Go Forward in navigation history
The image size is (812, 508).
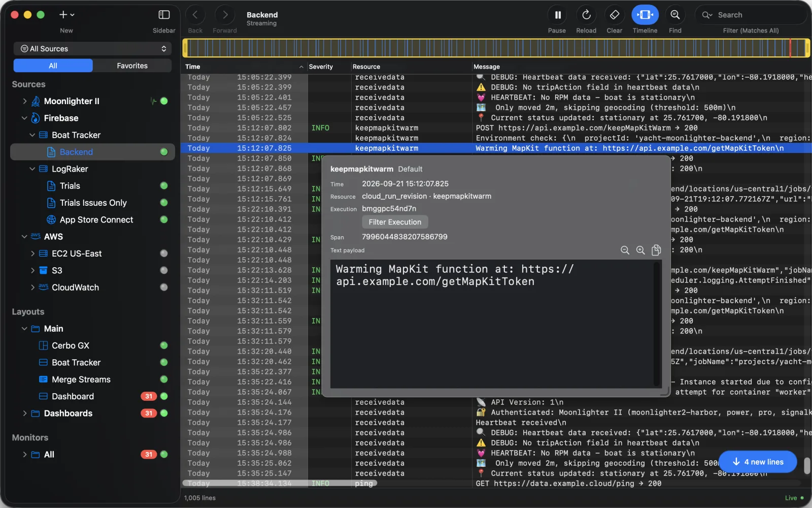click(x=225, y=15)
